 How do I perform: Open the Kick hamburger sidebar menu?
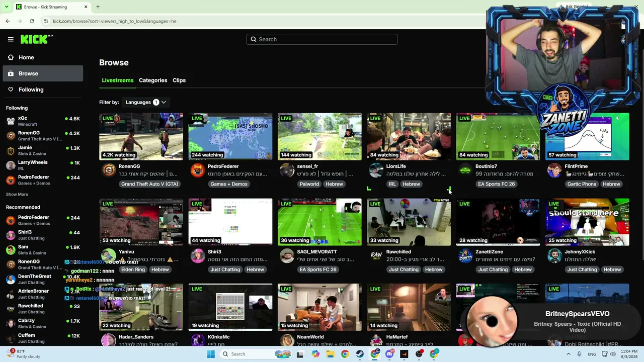tap(11, 39)
